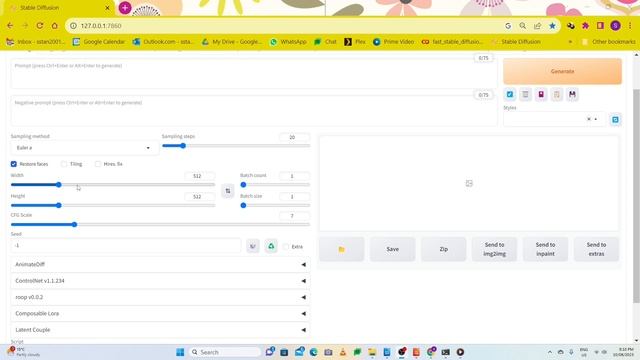The width and height of the screenshot is (640, 360).
Task: Open the Prime Video bookmark
Action: pos(393,42)
